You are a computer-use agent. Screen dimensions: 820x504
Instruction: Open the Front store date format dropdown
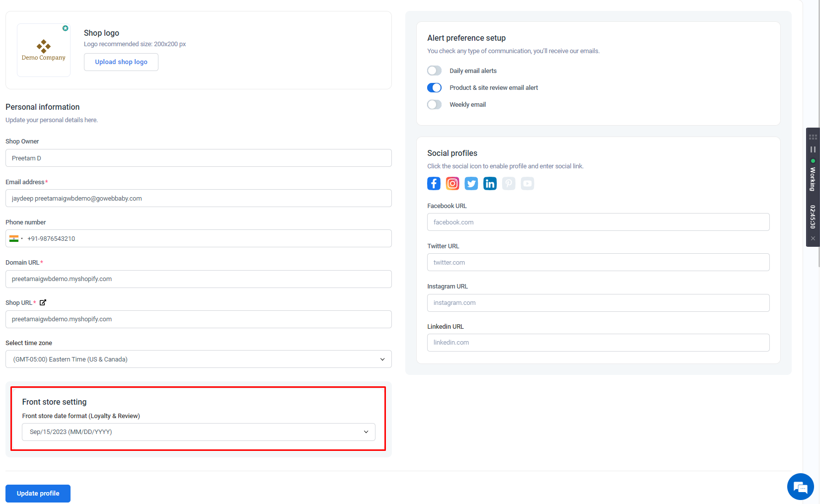(x=199, y=432)
